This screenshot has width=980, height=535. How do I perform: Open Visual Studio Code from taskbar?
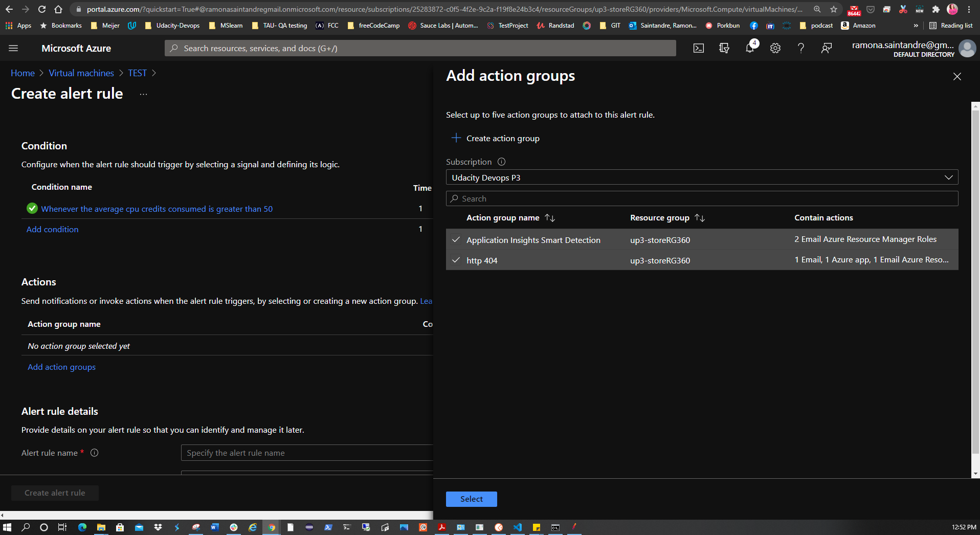pyautogui.click(x=518, y=527)
